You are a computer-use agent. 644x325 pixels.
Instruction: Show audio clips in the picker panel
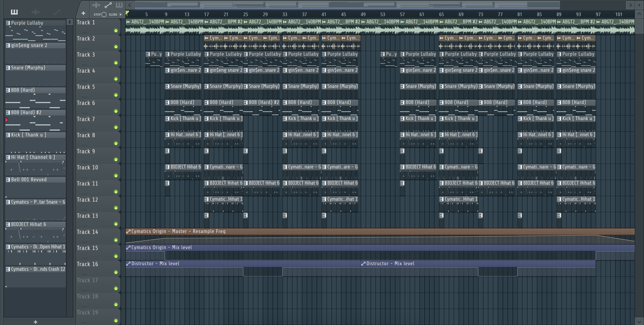coord(36,12)
